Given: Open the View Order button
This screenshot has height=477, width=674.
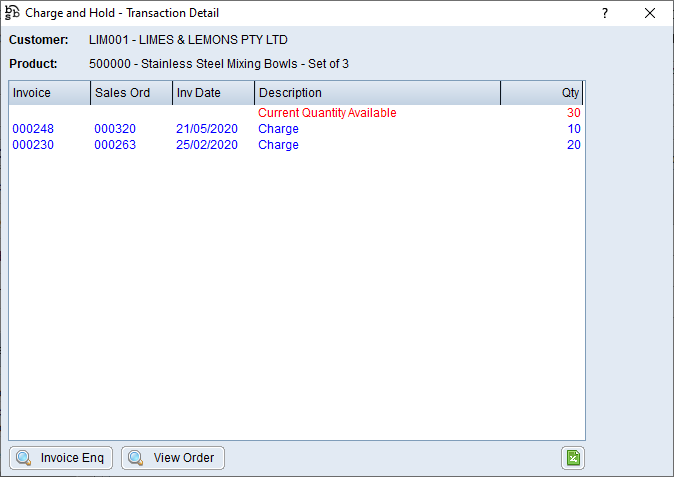Looking at the screenshot, I should (x=173, y=458).
